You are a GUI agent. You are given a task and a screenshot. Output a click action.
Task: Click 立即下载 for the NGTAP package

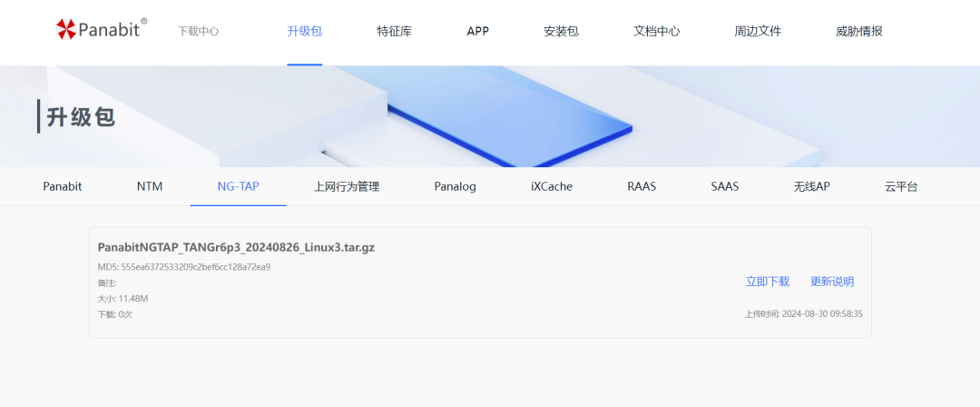point(768,282)
